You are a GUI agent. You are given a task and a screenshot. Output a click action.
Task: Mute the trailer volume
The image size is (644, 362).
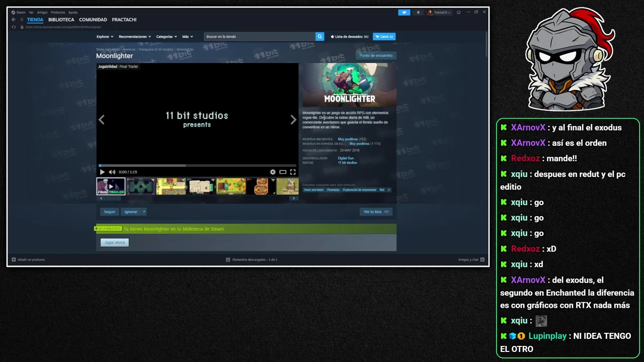coord(112,172)
